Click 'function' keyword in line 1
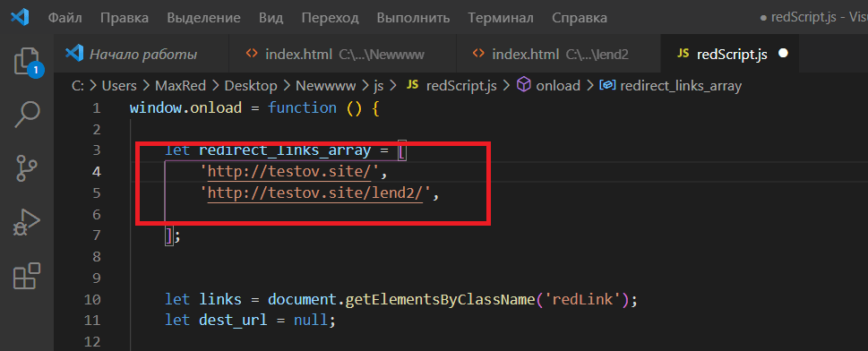The width and height of the screenshot is (868, 351). [302, 108]
